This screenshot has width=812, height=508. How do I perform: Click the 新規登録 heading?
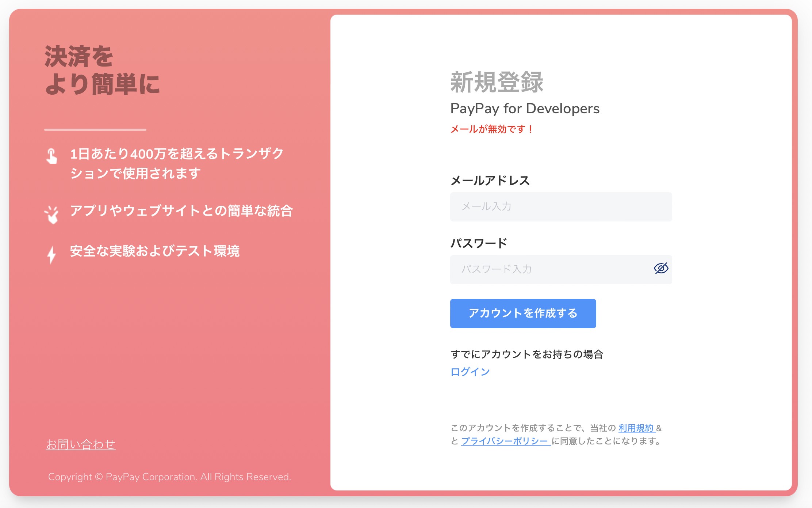(497, 82)
